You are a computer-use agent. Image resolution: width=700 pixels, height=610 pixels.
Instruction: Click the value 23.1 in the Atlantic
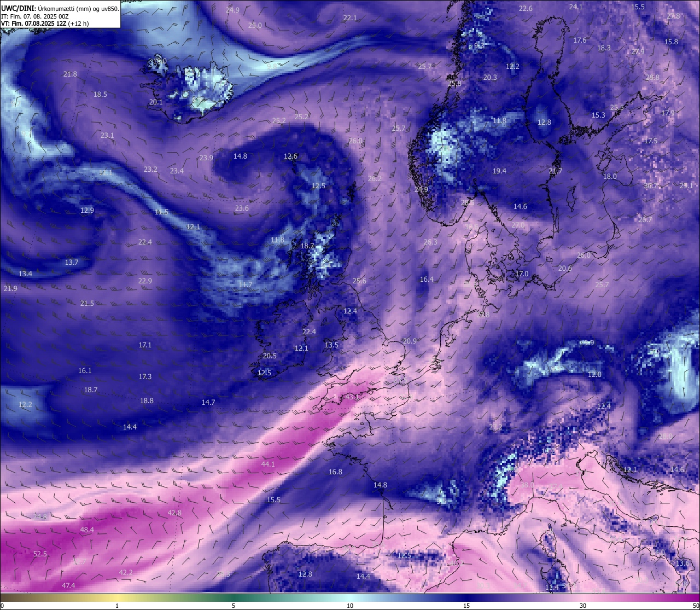pos(107,136)
